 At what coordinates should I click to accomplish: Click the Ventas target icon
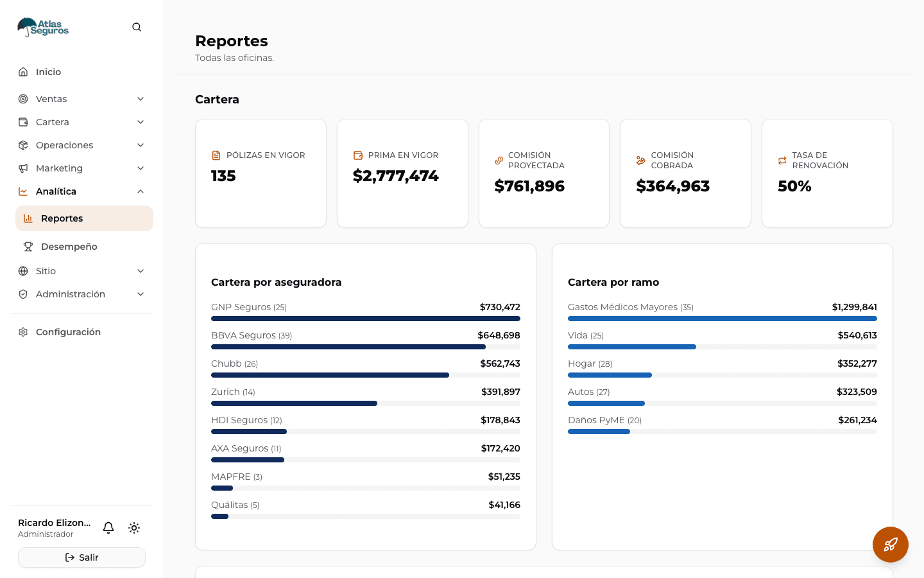tap(23, 99)
